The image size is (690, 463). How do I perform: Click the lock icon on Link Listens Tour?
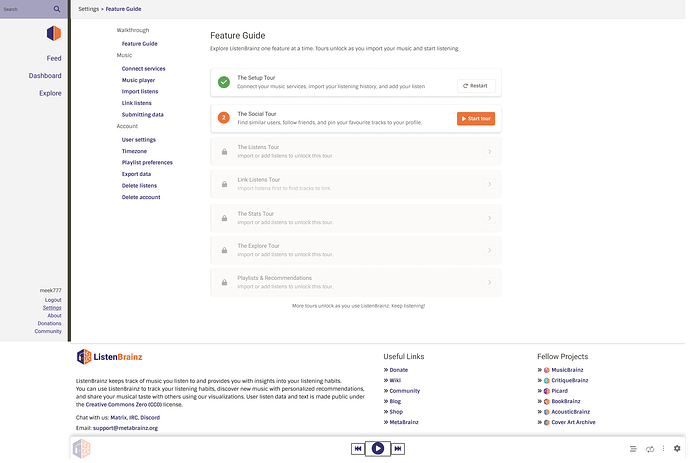pyautogui.click(x=224, y=184)
